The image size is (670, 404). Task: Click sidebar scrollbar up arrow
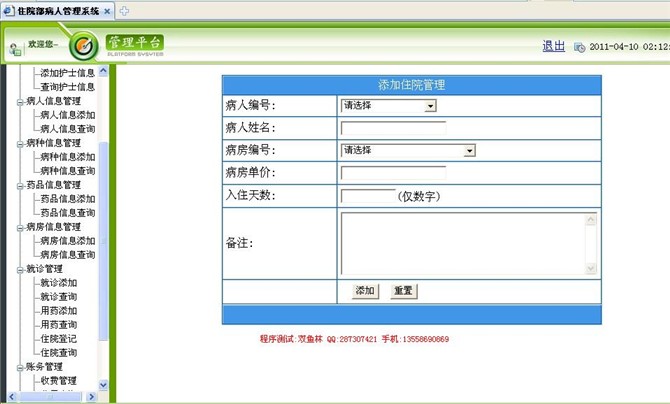pos(103,71)
